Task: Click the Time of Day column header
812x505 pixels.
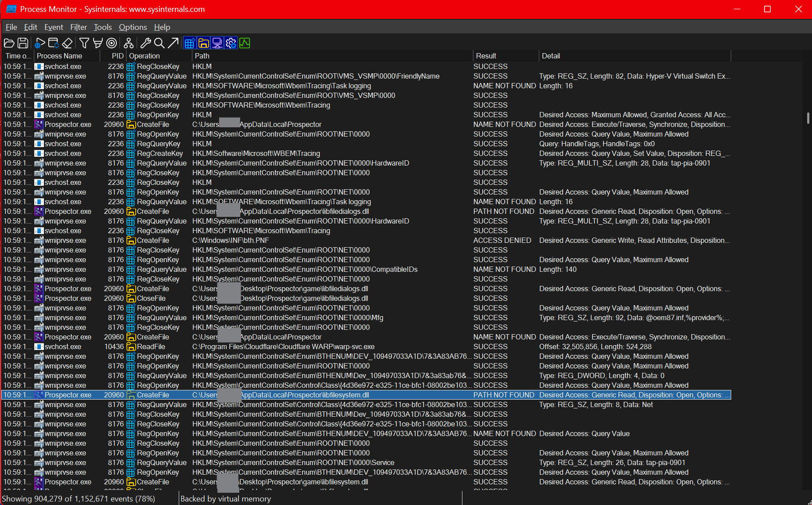Action: [18, 56]
